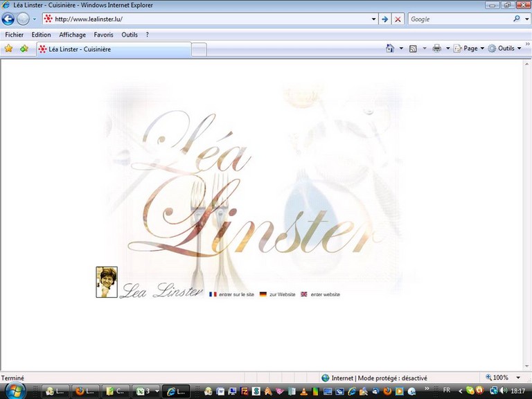Click the 'zur Website' German link

click(x=282, y=294)
